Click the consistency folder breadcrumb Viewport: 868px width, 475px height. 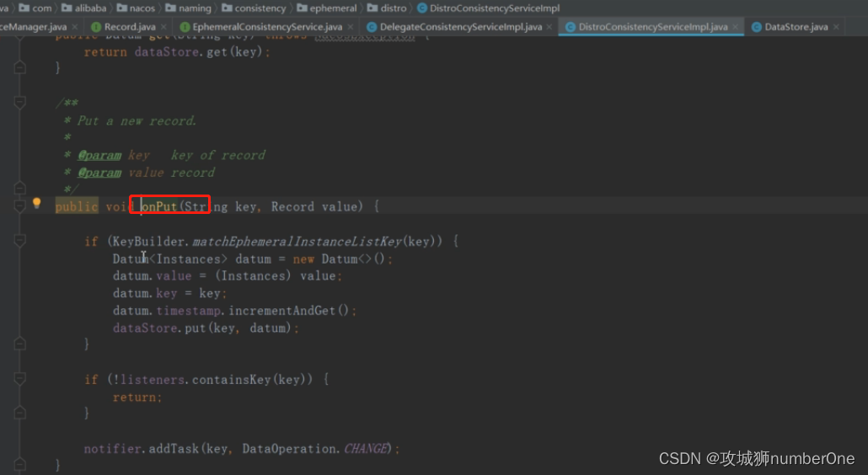tap(255, 8)
